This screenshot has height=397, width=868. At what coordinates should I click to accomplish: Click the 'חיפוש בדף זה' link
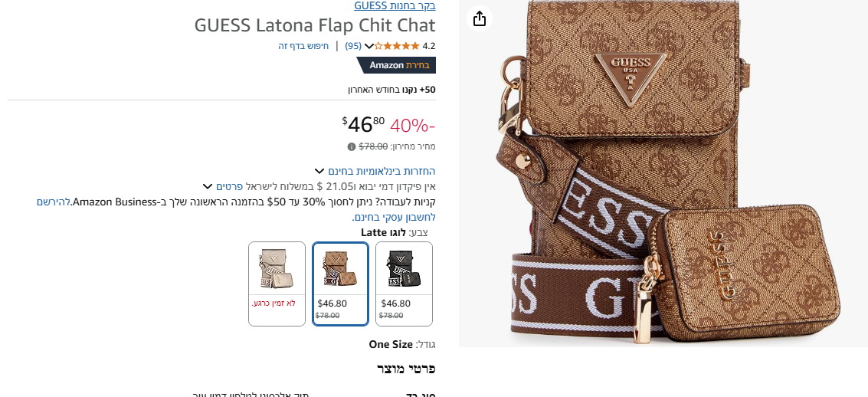[x=303, y=46]
